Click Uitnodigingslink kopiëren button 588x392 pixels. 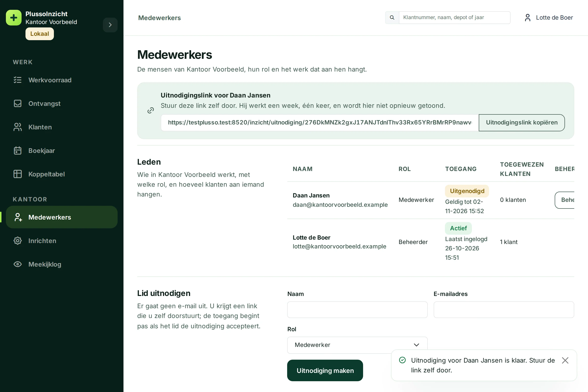(522, 122)
